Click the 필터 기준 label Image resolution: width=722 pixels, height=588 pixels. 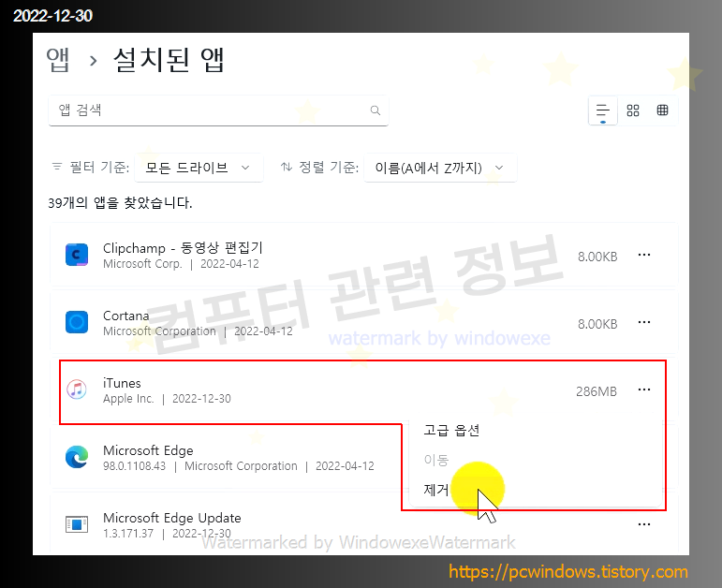coord(98,168)
